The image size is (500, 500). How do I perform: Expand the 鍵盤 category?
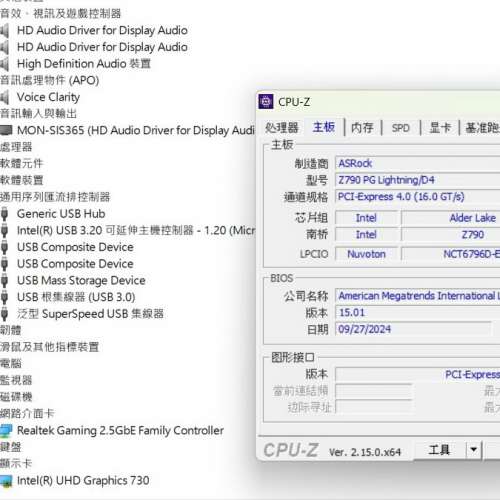(10, 447)
